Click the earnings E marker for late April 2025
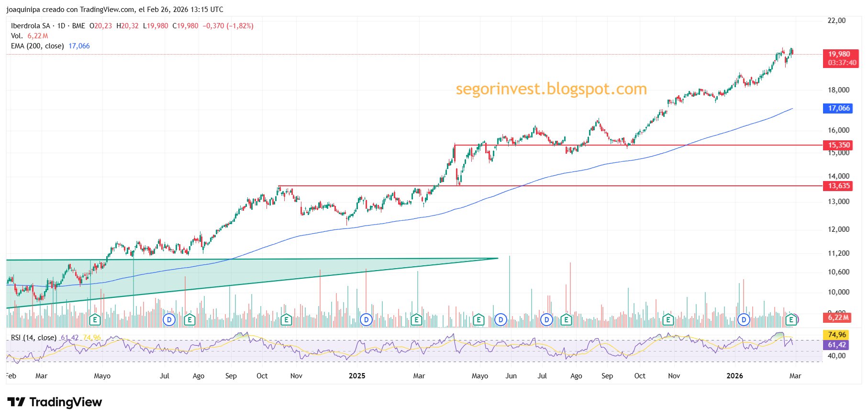This screenshot has height=420, width=868. (479, 319)
